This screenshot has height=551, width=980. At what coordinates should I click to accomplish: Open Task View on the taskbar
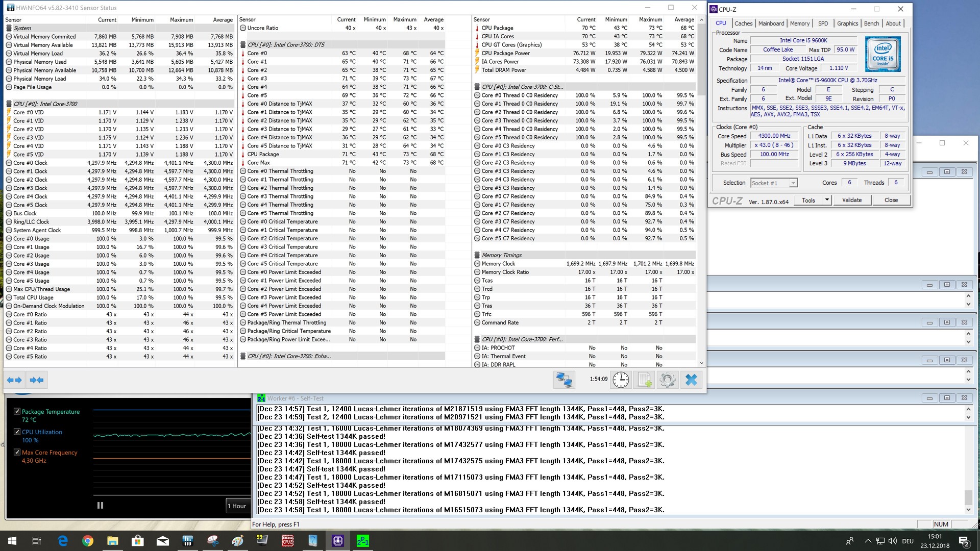point(37,541)
